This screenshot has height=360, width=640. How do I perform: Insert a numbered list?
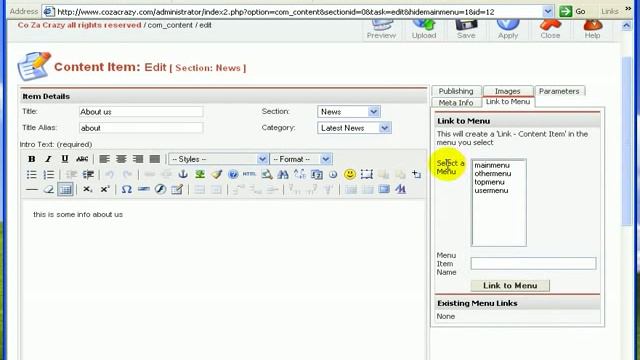[x=49, y=175]
